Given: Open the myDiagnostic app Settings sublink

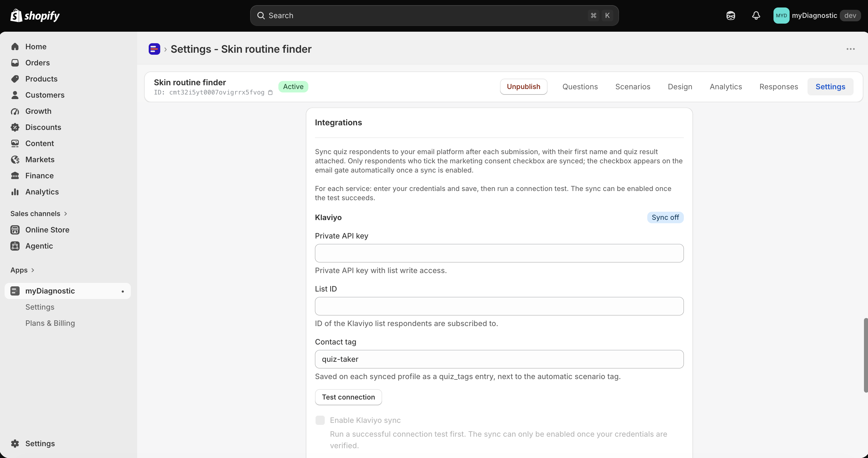Looking at the screenshot, I should point(40,307).
